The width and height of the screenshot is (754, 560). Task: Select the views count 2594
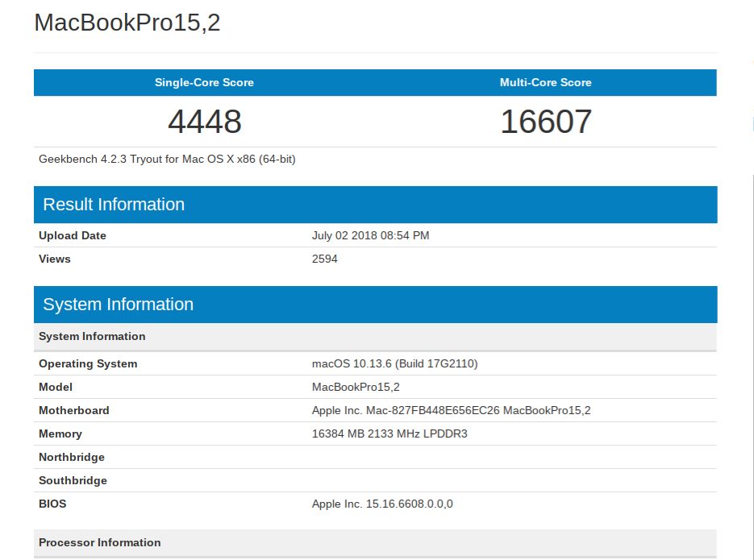pos(325,259)
